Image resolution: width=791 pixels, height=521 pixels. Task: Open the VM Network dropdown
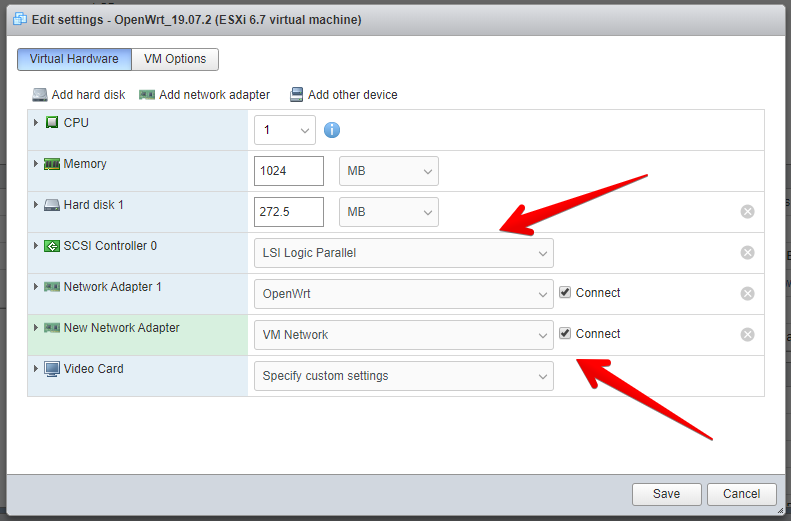tap(403, 335)
